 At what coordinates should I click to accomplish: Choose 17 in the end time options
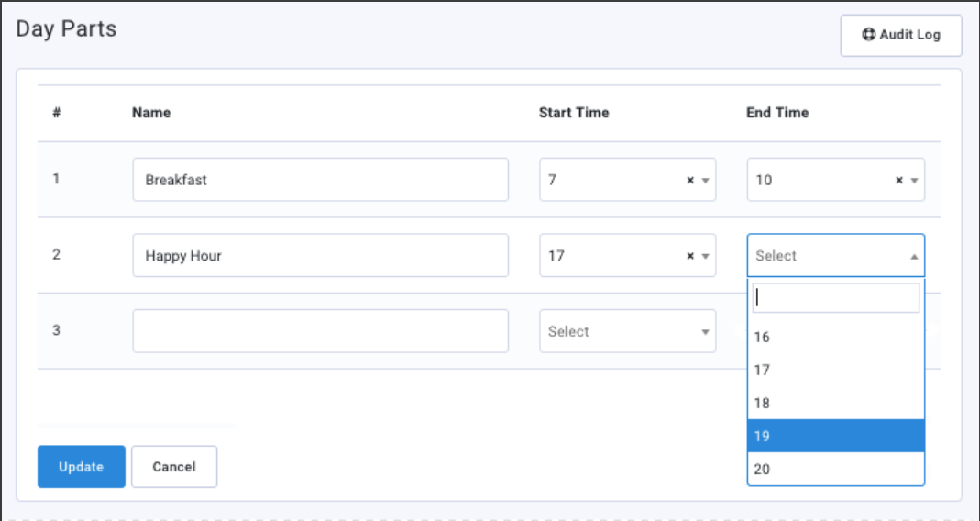835,370
